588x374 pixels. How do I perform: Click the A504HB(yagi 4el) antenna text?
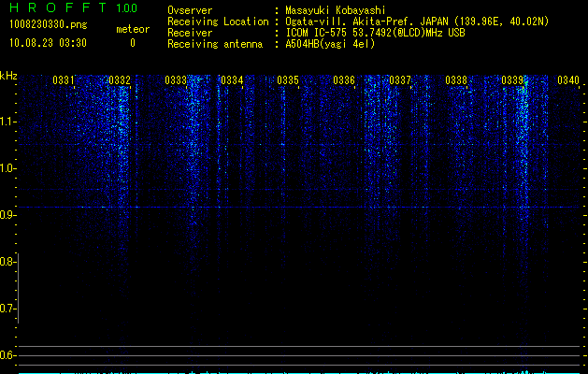pos(330,44)
